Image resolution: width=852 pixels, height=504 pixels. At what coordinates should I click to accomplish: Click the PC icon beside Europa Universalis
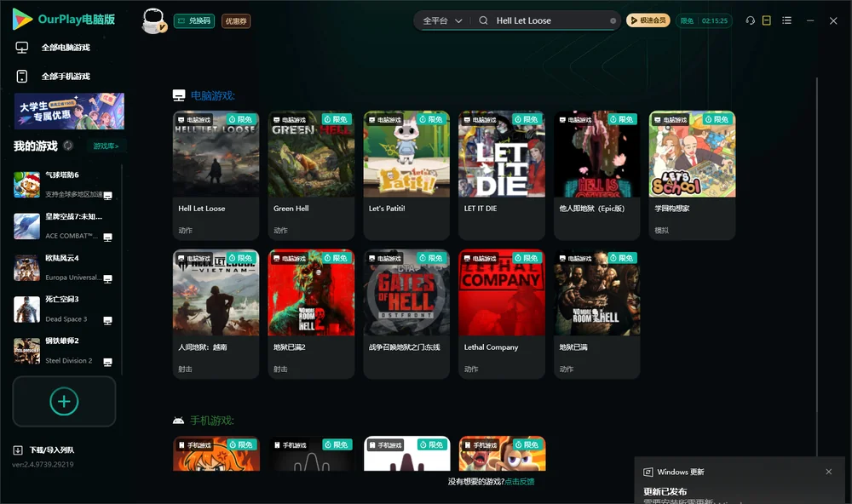click(x=107, y=278)
